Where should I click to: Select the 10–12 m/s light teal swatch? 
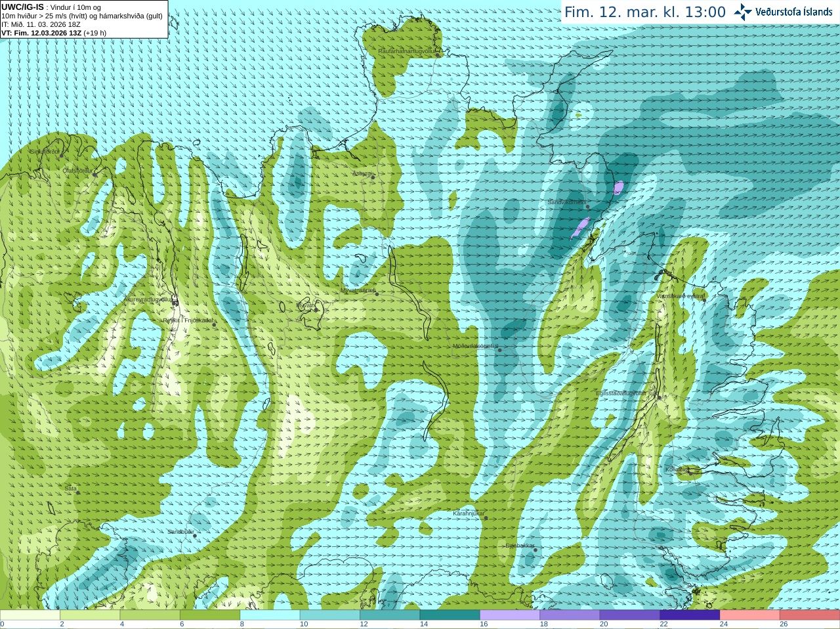330,615
